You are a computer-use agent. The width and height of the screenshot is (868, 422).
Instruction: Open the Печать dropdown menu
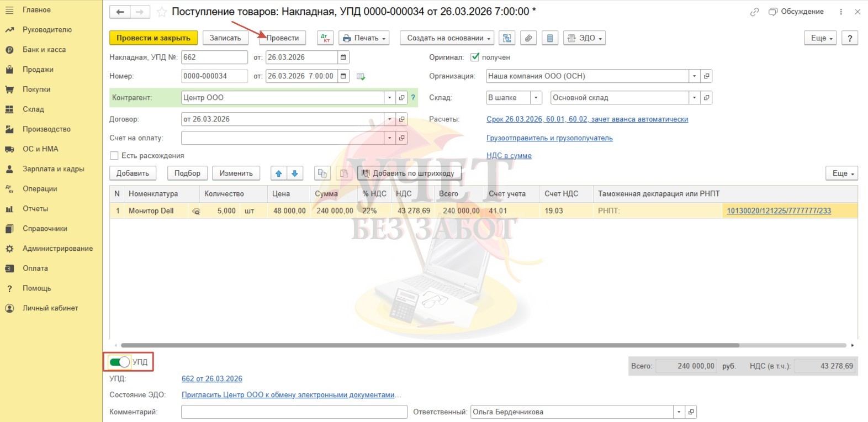pos(366,38)
